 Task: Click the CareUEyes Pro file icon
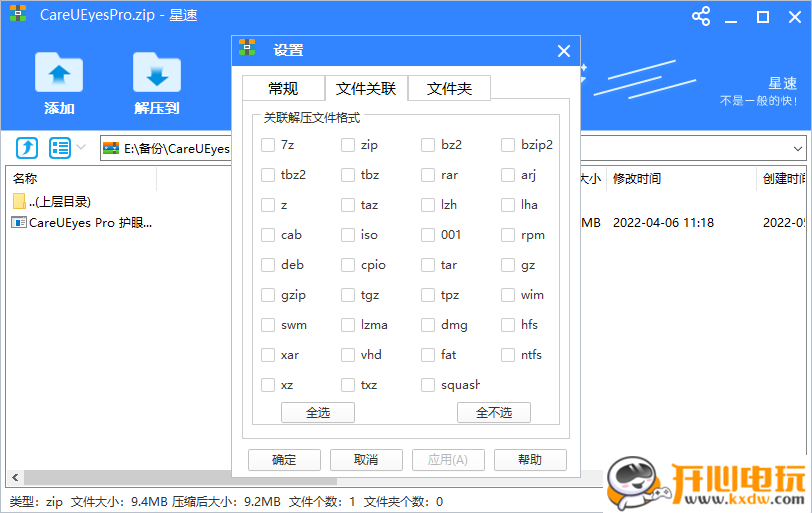tap(19, 223)
